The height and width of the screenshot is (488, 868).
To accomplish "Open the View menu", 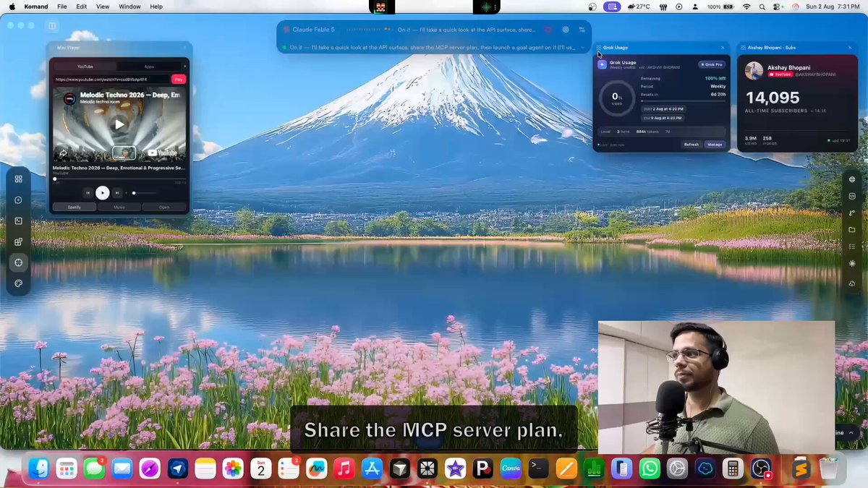I will click(103, 7).
